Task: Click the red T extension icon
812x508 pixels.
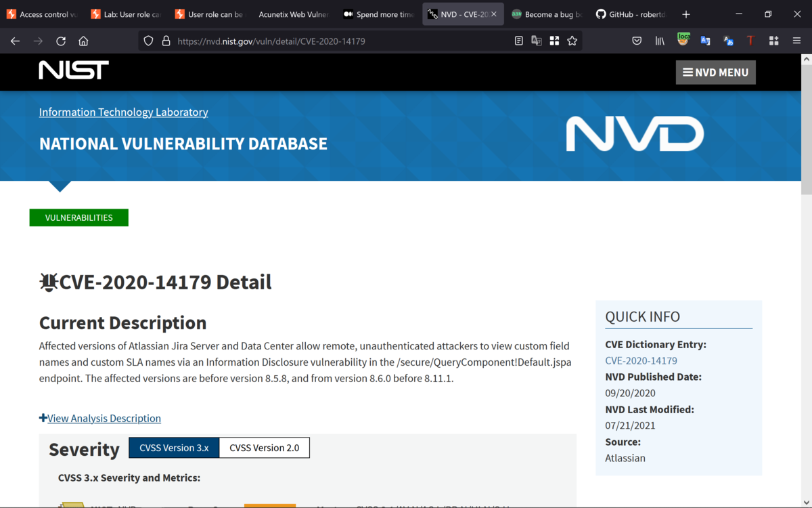Action: 750,41
